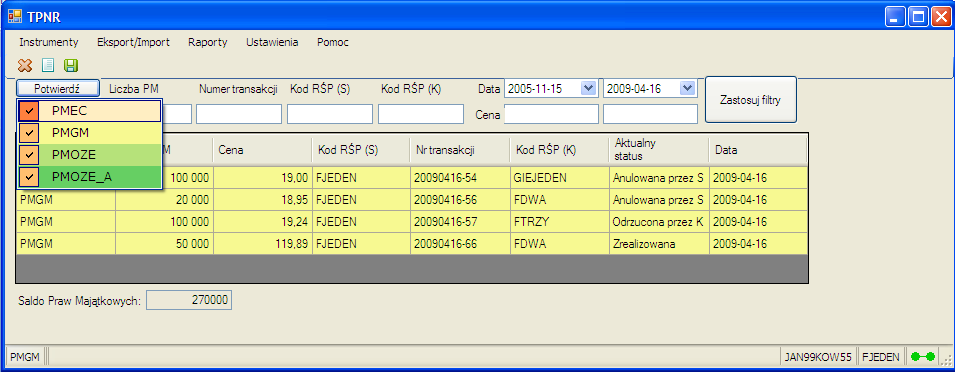Click the price cell 19,24
The image size is (955, 372).
263,222
